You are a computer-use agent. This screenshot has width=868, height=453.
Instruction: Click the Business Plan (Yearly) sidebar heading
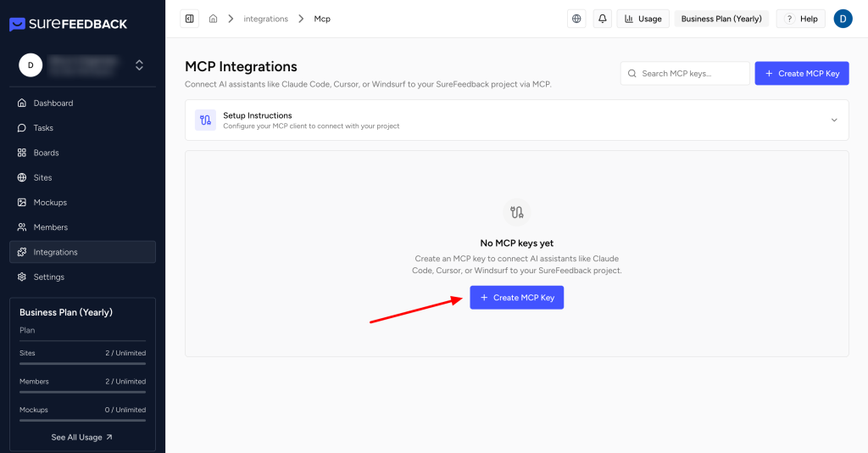66,312
